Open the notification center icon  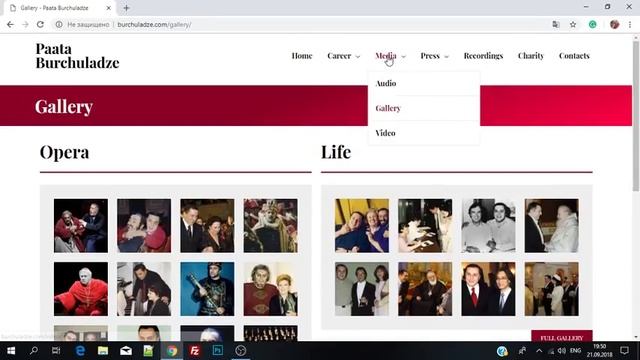point(624,351)
